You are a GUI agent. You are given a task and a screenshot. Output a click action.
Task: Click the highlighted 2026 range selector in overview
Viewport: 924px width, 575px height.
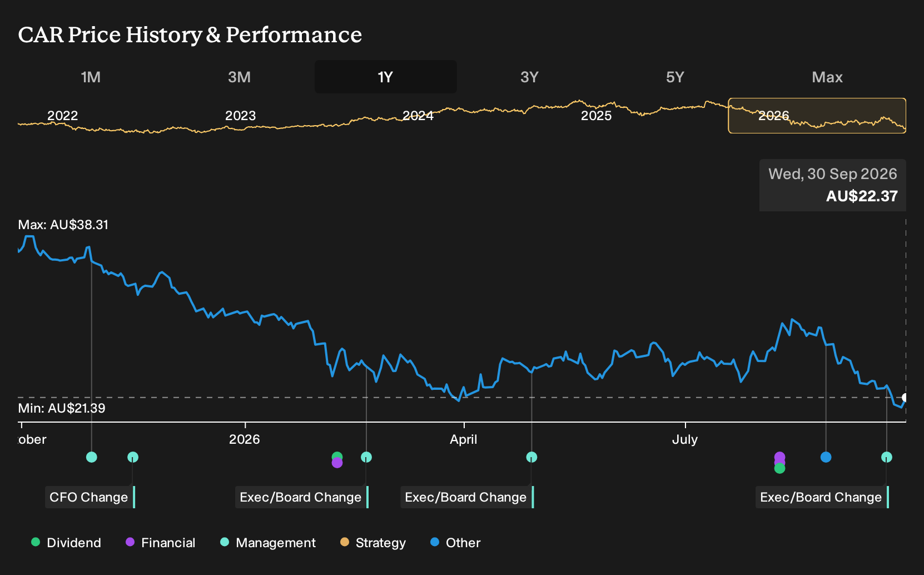pyautogui.click(x=817, y=116)
